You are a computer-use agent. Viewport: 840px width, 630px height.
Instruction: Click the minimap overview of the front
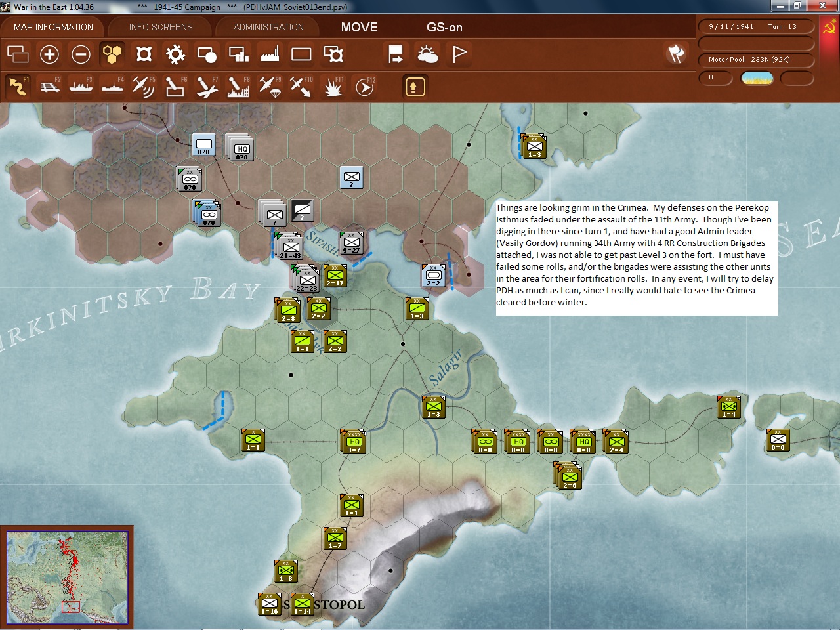tap(67, 577)
